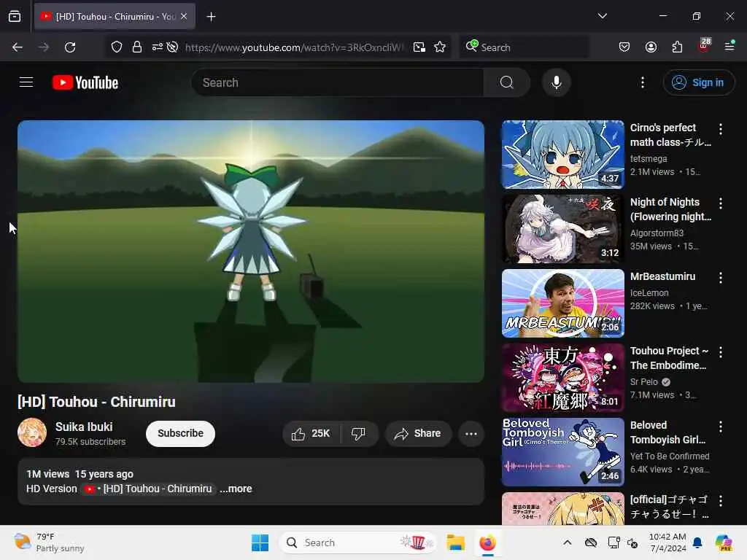Click the video player to play or pause
Image resolution: width=747 pixels, height=560 pixels.
(x=251, y=251)
